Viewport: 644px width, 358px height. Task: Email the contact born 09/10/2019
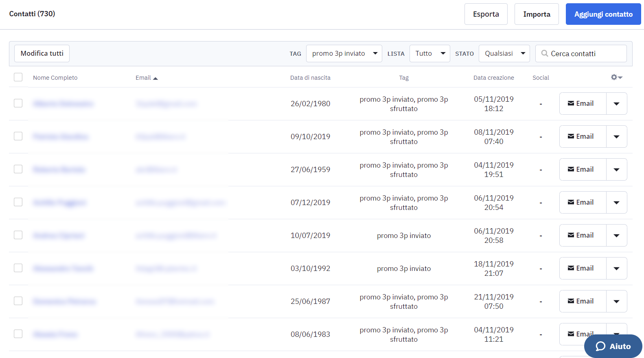[583, 137]
